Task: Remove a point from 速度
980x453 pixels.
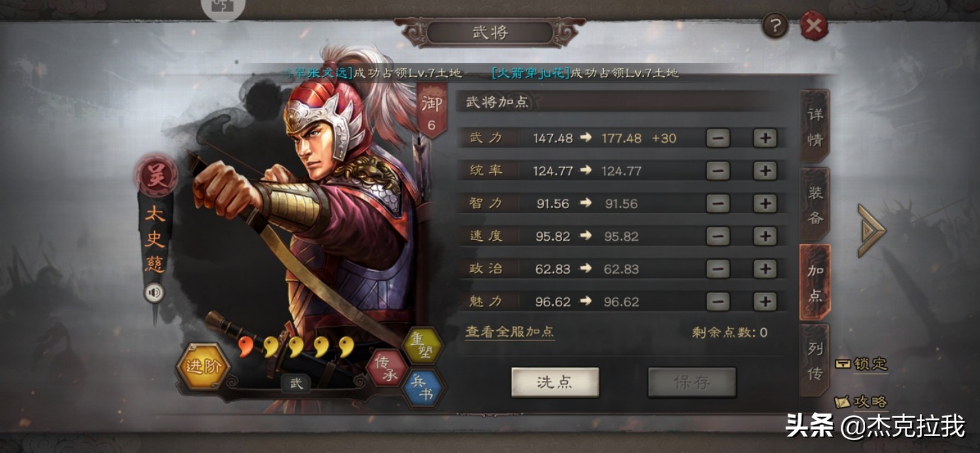Action: [x=718, y=236]
